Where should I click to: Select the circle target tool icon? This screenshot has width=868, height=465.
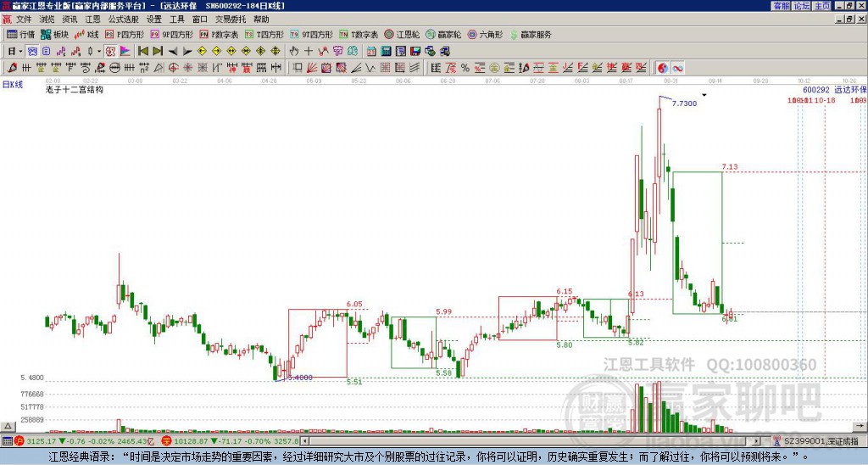click(x=173, y=68)
